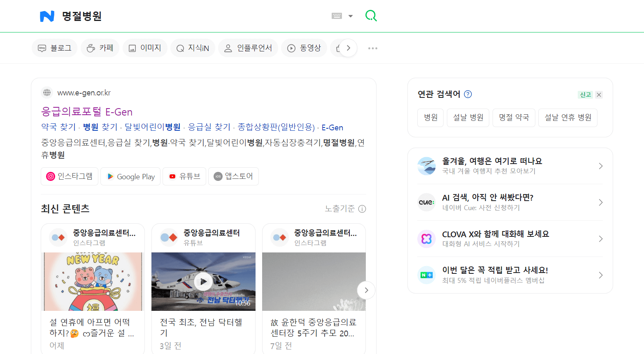
Task: Open the keyboard options dropdown arrow
Action: (350, 15)
